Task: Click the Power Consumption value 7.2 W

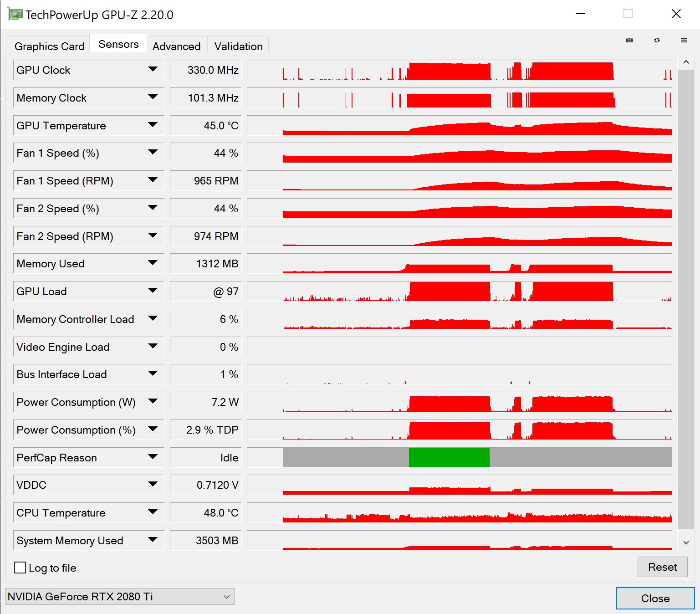Action: coord(206,402)
